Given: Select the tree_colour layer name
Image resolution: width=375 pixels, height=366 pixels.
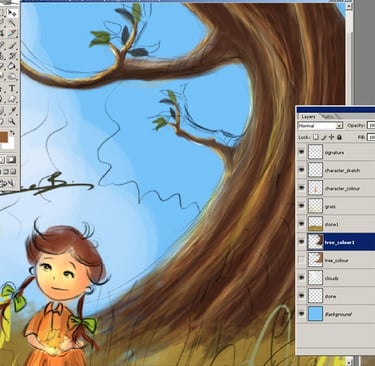Looking at the screenshot, I should click(x=337, y=260).
